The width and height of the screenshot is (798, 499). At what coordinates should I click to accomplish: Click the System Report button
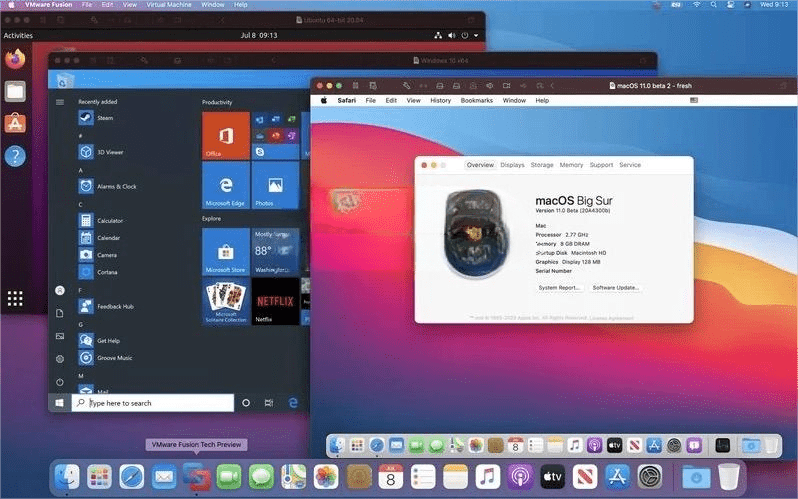click(x=559, y=288)
